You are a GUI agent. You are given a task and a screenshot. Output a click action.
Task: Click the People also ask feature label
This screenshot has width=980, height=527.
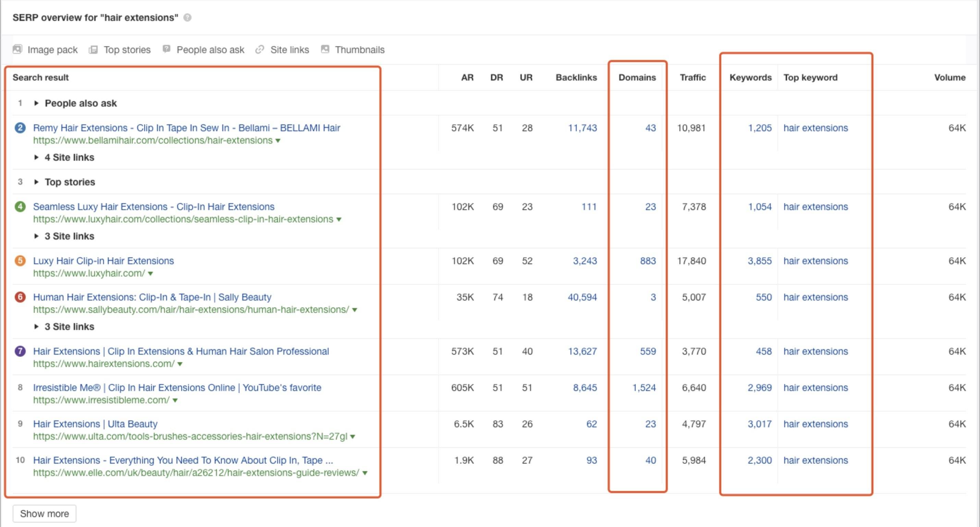(210, 50)
